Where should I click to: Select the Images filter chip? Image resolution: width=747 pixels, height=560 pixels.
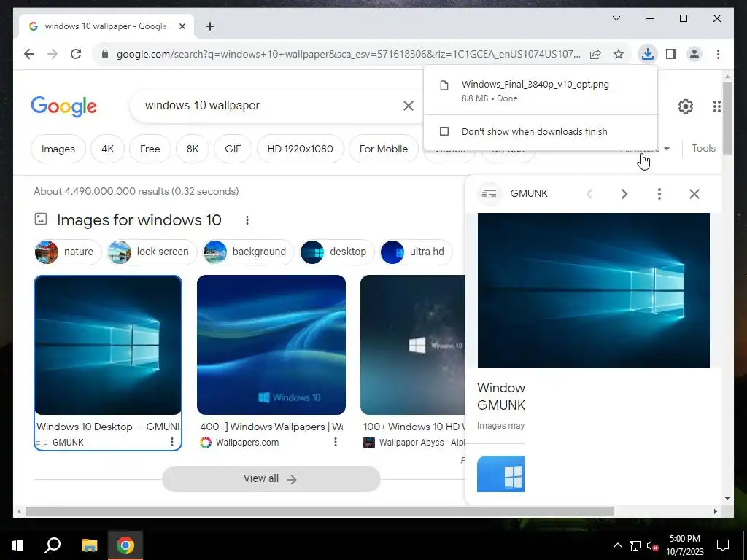(58, 149)
